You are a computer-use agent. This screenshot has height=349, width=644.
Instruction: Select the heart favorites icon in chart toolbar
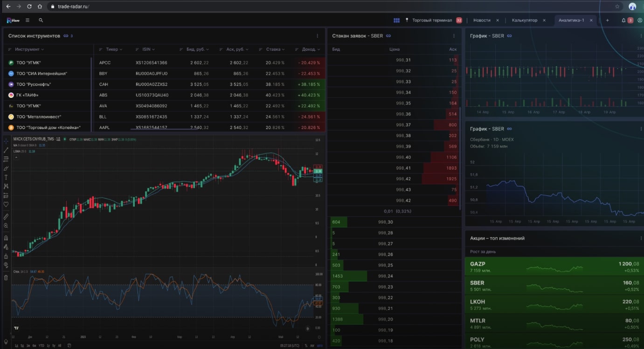pyautogui.click(x=6, y=204)
